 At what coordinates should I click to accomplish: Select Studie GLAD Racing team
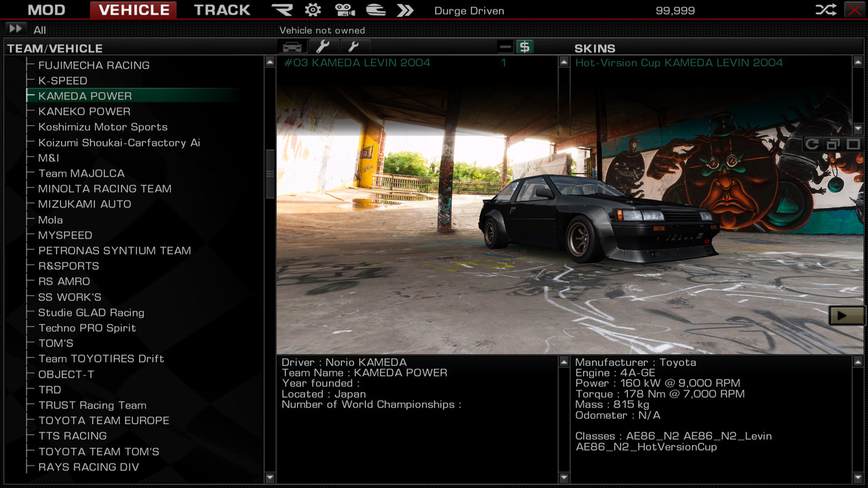coord(91,312)
